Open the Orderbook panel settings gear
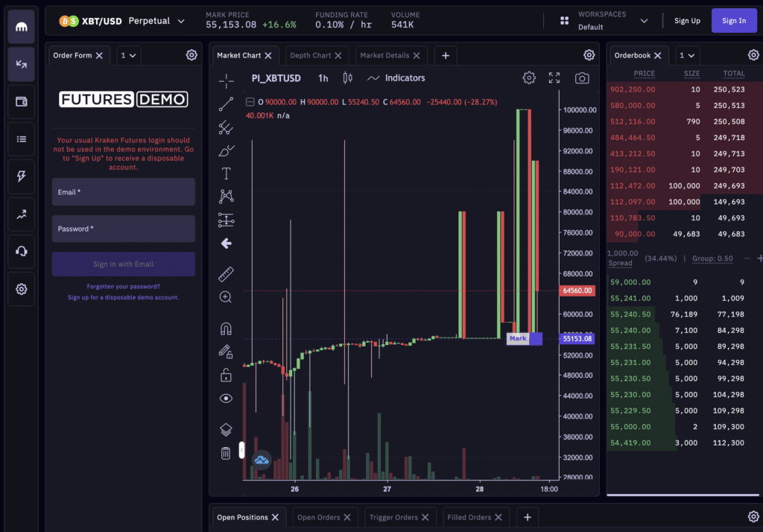This screenshot has width=763, height=532. (753, 55)
